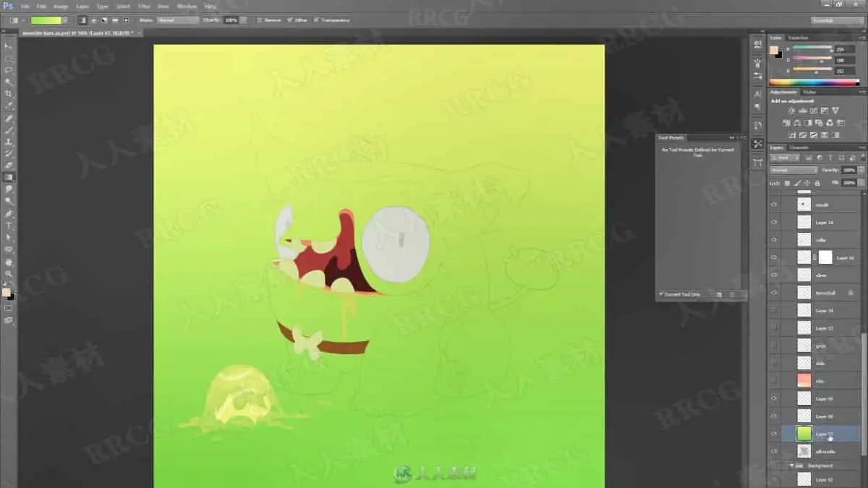Open the File menu
Viewport: 868px width, 488px height.
pyautogui.click(x=25, y=6)
